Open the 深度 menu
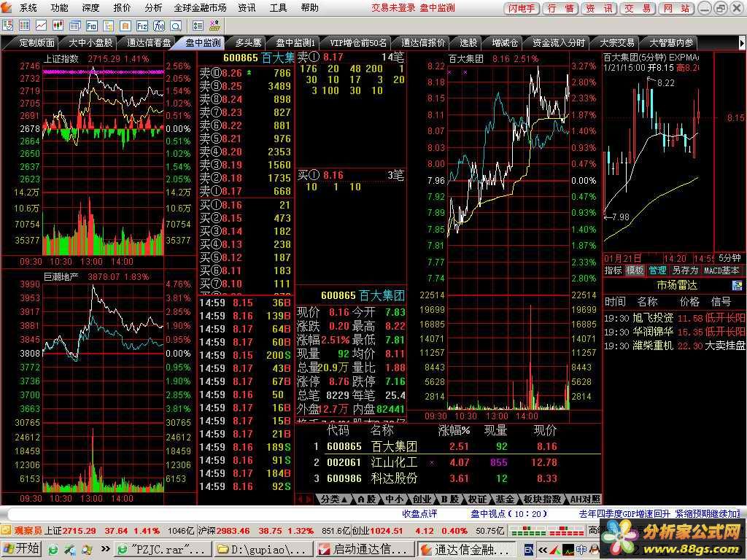This screenshot has height=560, width=747. click(x=90, y=7)
